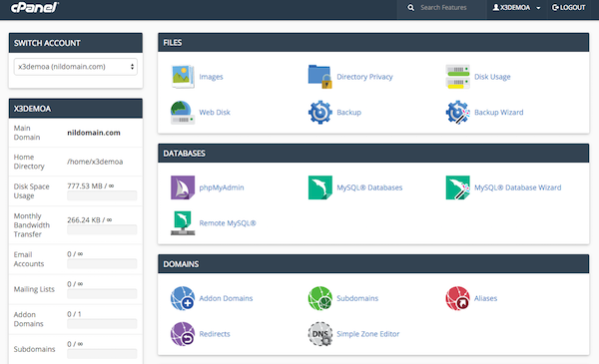Screen dimensions: 599x364
Task: Click the X3DEMOA stats panel header
Action: coord(76,109)
